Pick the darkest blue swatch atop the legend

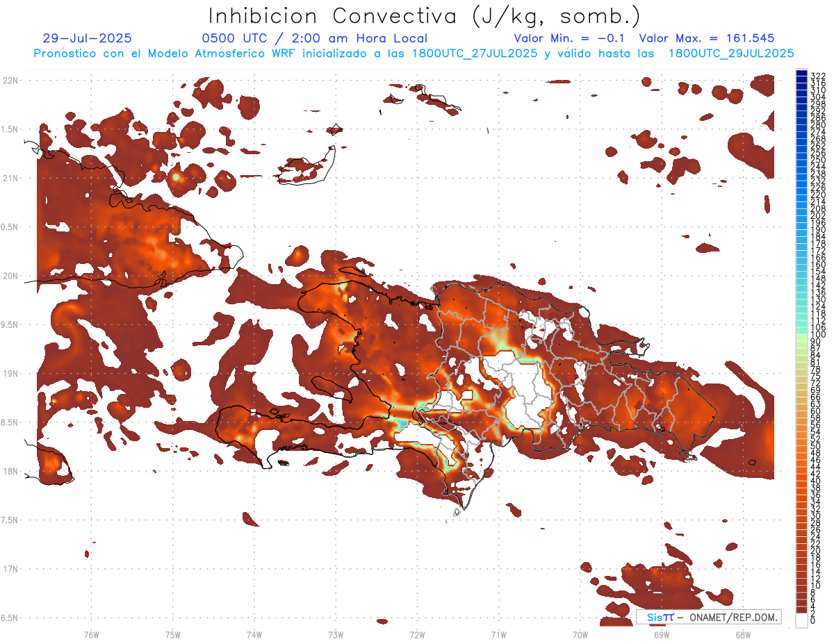pos(801,74)
